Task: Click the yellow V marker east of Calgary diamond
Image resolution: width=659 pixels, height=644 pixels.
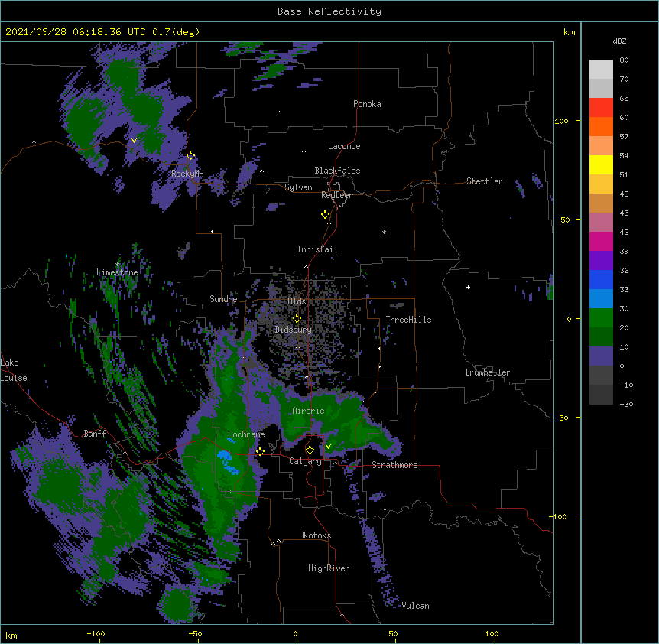Action: tap(328, 447)
